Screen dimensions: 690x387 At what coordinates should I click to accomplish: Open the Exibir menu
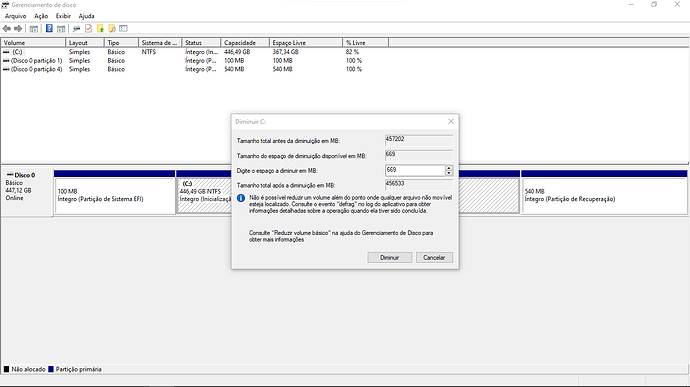point(63,16)
